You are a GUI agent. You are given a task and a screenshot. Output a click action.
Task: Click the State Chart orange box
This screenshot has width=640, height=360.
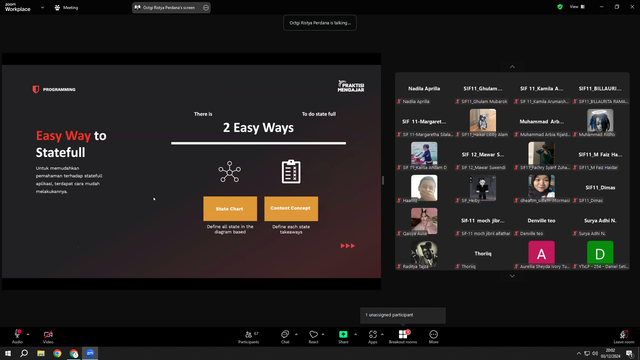point(230,209)
